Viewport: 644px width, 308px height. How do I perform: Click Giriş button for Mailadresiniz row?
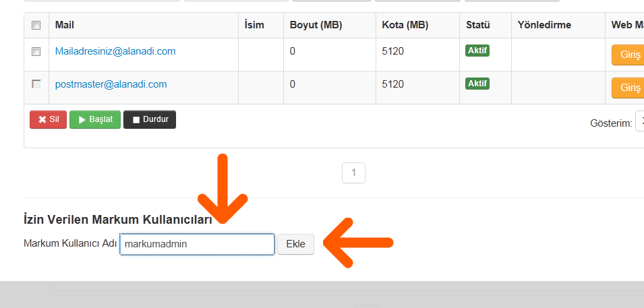pyautogui.click(x=628, y=55)
